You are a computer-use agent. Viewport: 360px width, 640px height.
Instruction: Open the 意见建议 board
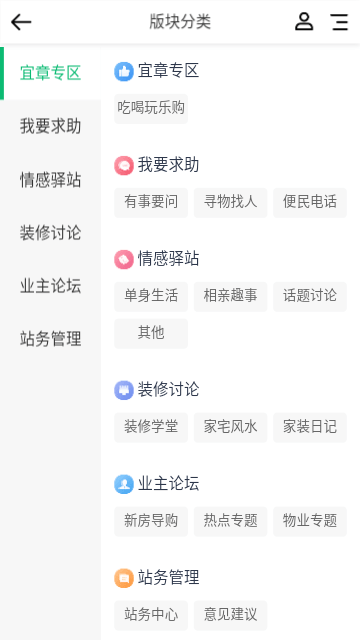(231, 615)
